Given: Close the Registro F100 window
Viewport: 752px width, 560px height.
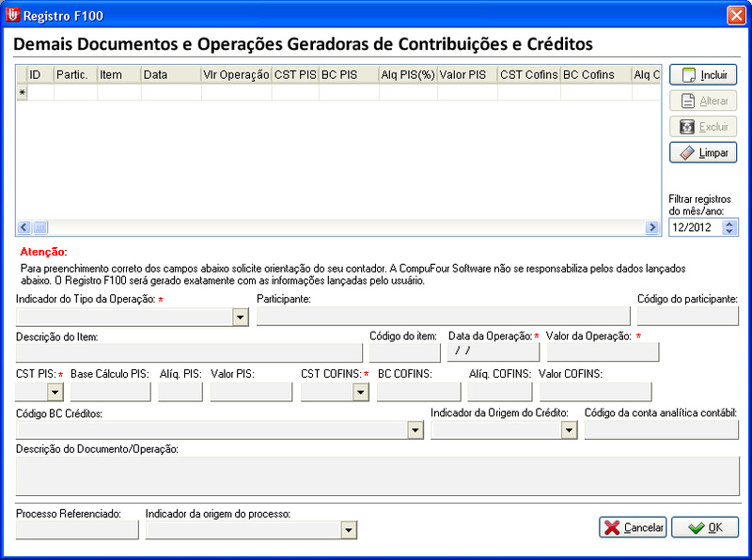Looking at the screenshot, I should point(736,14).
